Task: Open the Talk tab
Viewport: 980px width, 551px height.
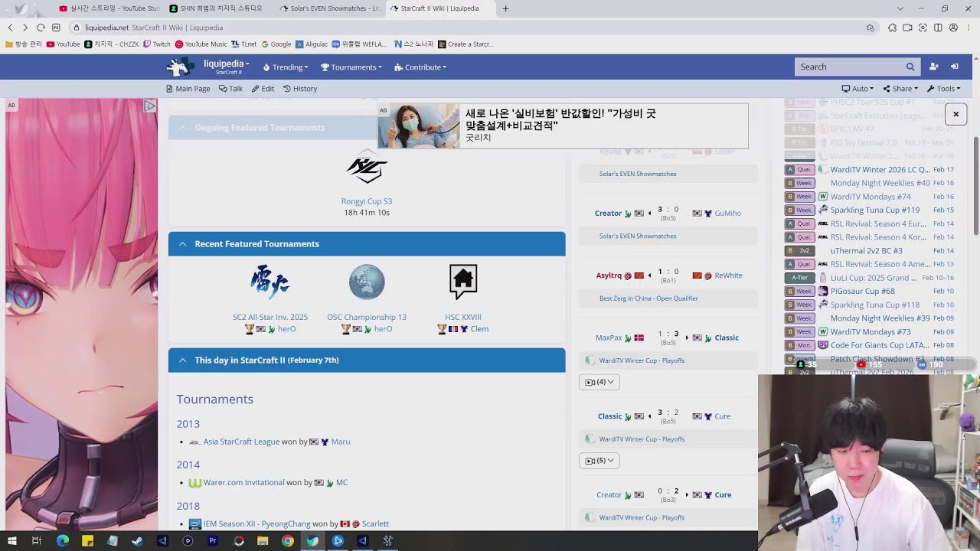Action: [x=230, y=89]
